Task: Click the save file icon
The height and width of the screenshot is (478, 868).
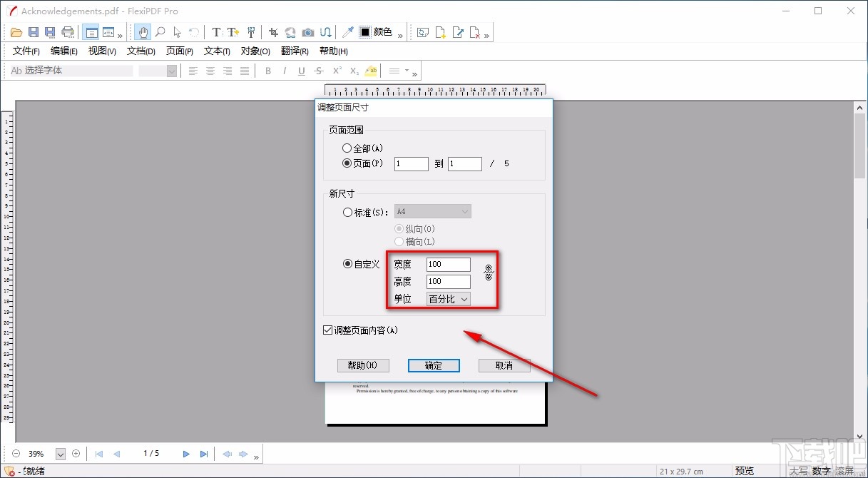Action: (x=33, y=31)
